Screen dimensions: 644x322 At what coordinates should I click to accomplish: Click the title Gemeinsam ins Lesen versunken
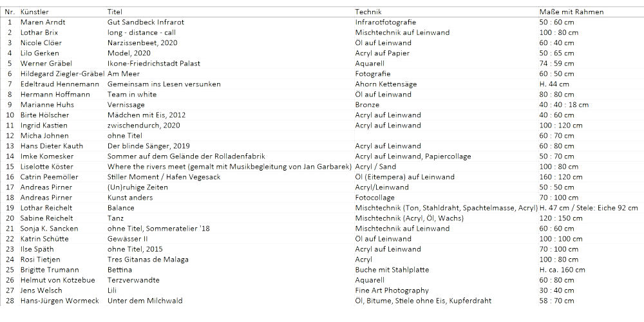coord(164,84)
